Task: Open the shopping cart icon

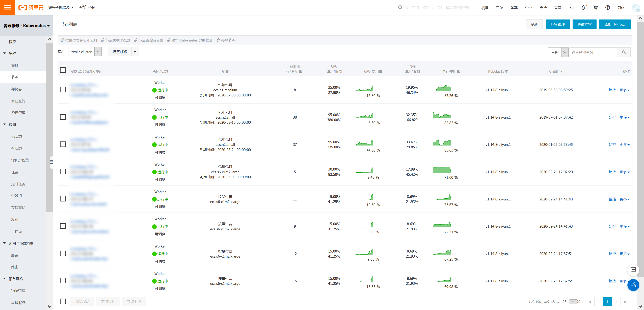Action: (595, 8)
